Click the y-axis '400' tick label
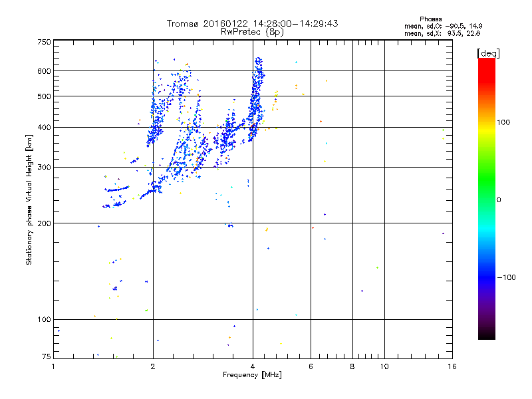532x399 pixels. (x=44, y=128)
